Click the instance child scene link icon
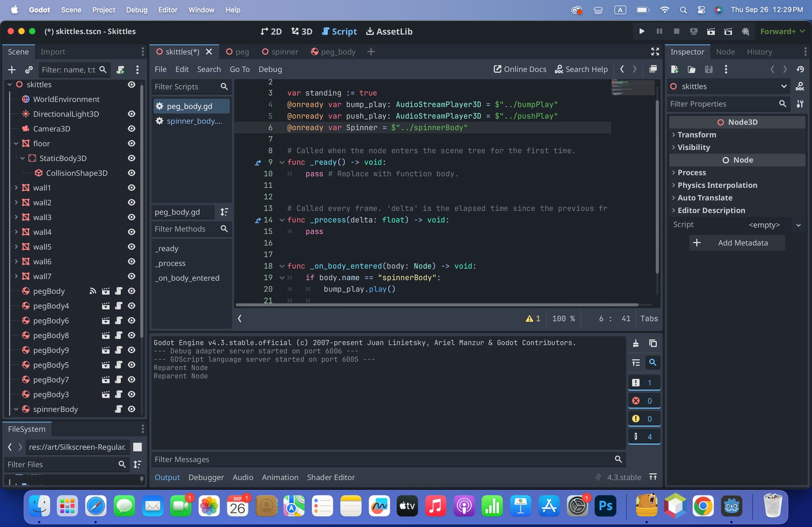Image resolution: width=812 pixels, height=527 pixels. pyautogui.click(x=29, y=70)
